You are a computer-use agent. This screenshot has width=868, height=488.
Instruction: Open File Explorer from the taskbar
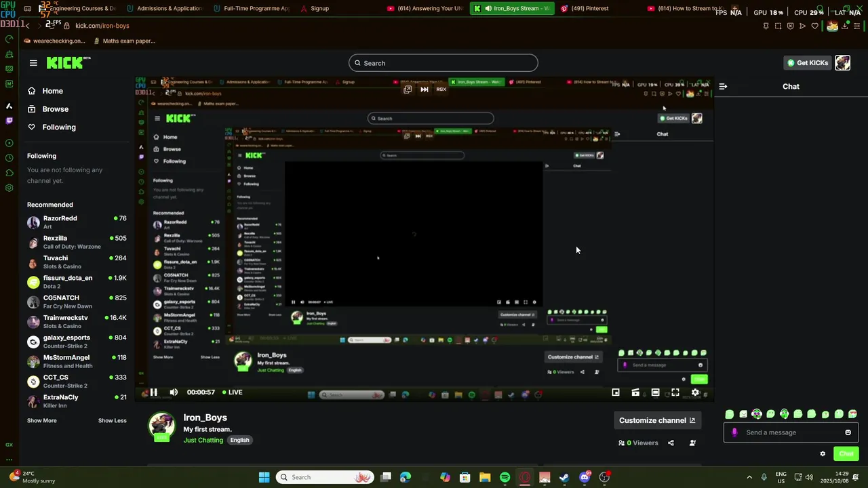485,477
